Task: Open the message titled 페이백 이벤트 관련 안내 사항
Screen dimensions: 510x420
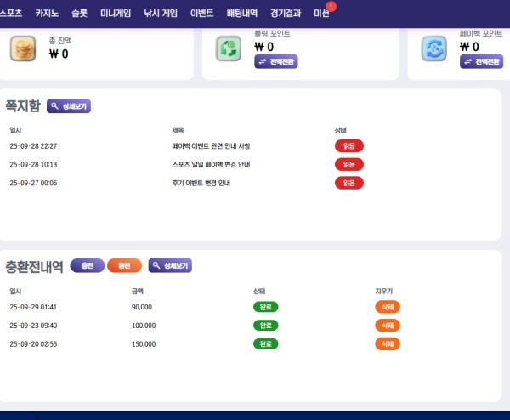Action: pos(211,146)
